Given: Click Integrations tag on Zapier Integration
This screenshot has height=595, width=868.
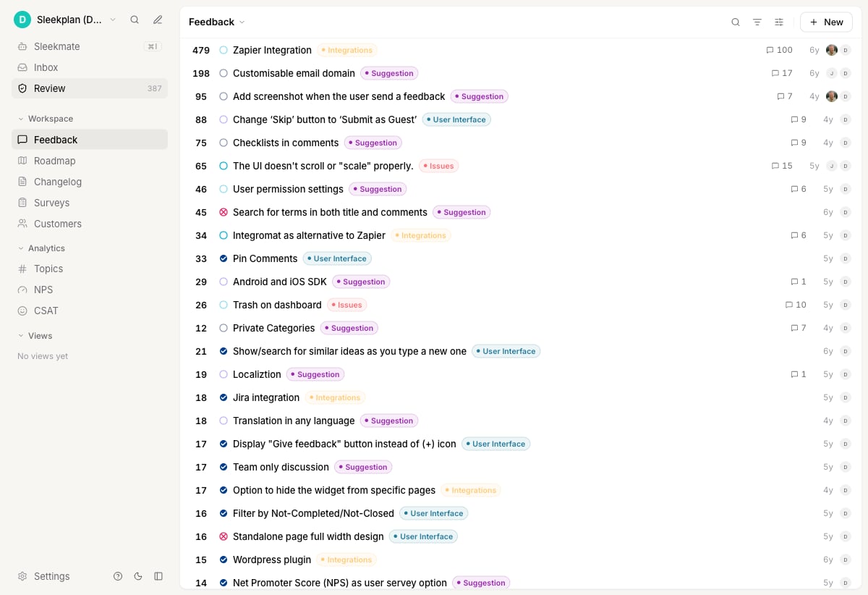Looking at the screenshot, I should coord(347,50).
